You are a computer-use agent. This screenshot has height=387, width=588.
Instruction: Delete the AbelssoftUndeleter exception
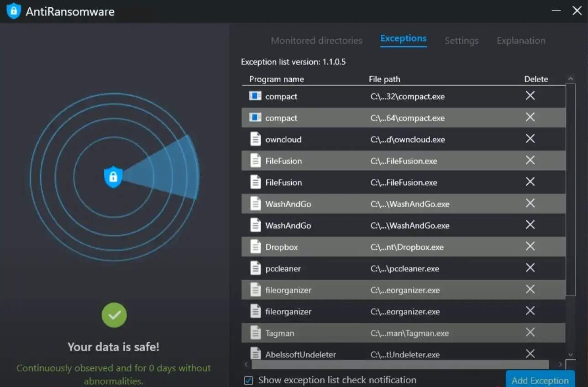530,354
